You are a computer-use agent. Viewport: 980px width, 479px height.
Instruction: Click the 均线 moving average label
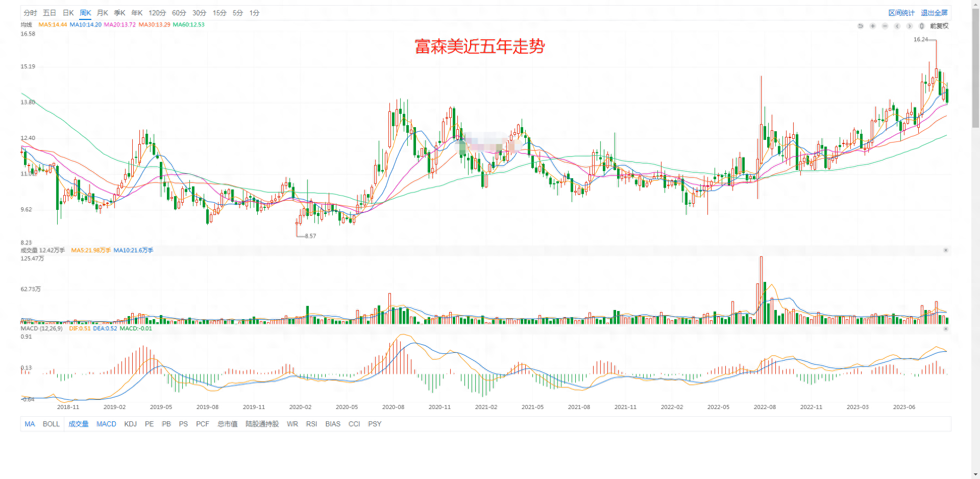coord(26,25)
